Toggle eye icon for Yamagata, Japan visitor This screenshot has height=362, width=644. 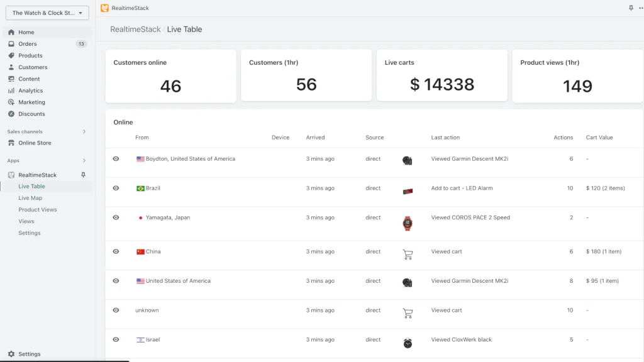[116, 217]
